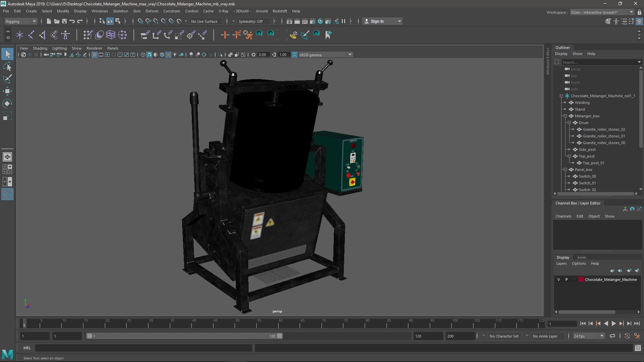Collapse the Melanger_box node in Outliner
This screenshot has width=644, height=362.
[x=565, y=116]
